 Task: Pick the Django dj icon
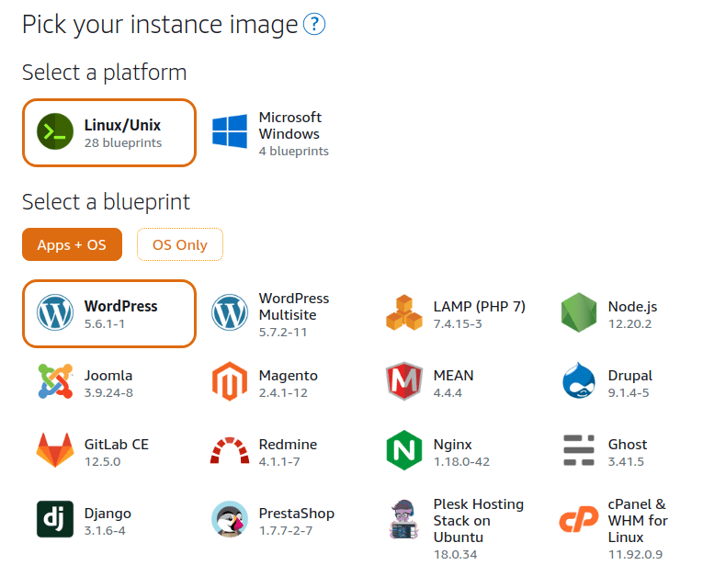point(55,519)
